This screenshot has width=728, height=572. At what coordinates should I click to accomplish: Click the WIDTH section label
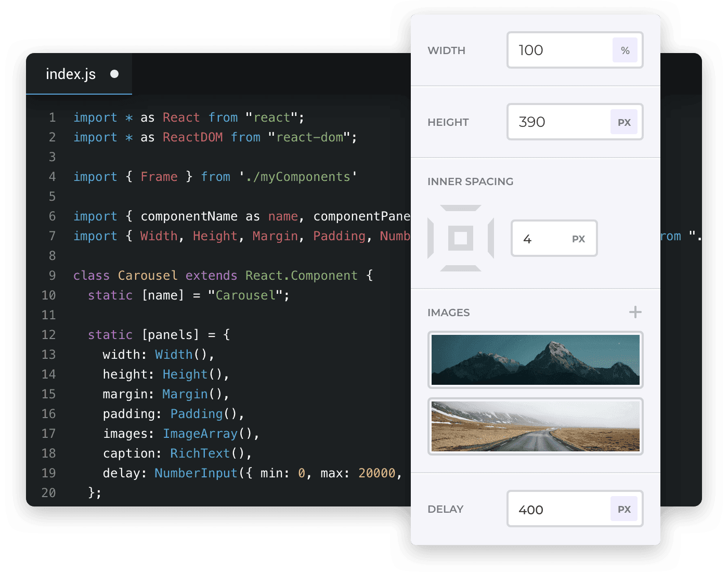(x=446, y=50)
